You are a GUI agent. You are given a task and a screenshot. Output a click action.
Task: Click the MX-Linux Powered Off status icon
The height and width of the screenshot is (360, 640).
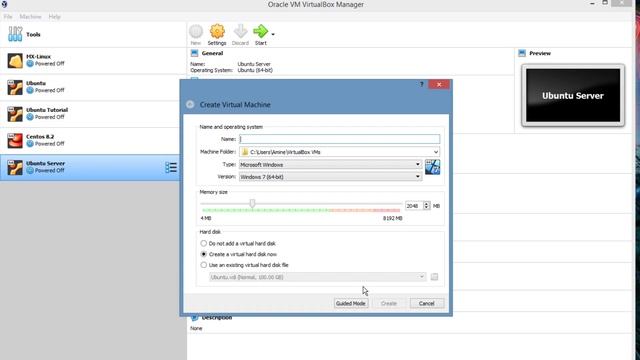click(x=30, y=64)
